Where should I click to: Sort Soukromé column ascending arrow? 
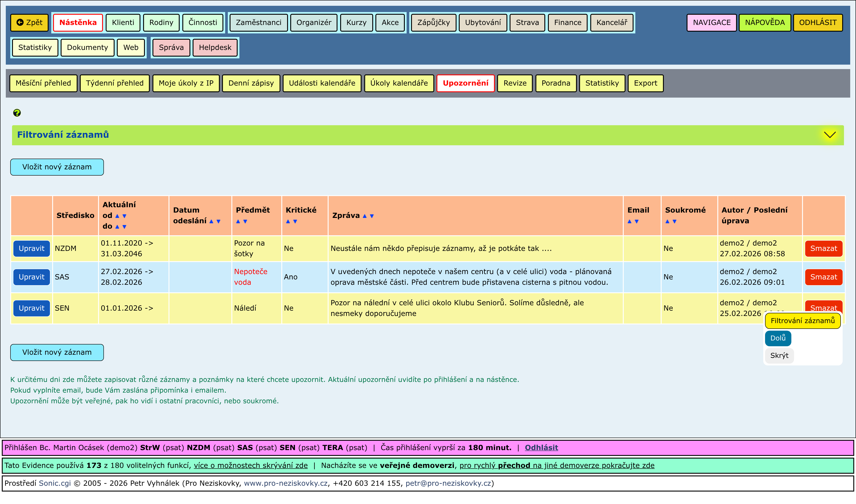point(667,221)
